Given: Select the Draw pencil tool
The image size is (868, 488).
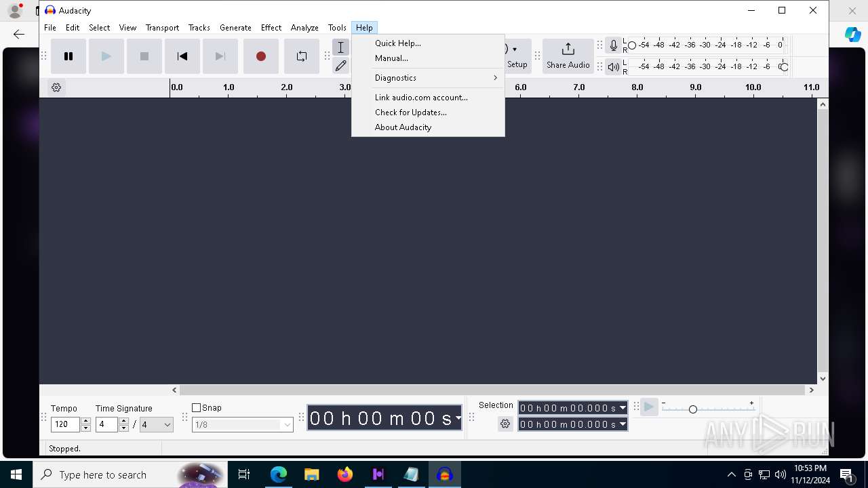Looking at the screenshot, I should 341,66.
